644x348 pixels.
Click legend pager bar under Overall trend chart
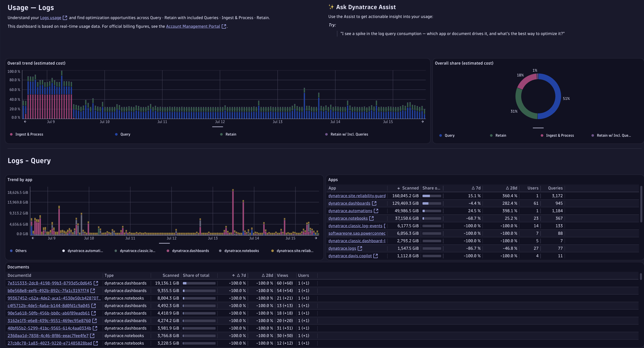point(217,127)
